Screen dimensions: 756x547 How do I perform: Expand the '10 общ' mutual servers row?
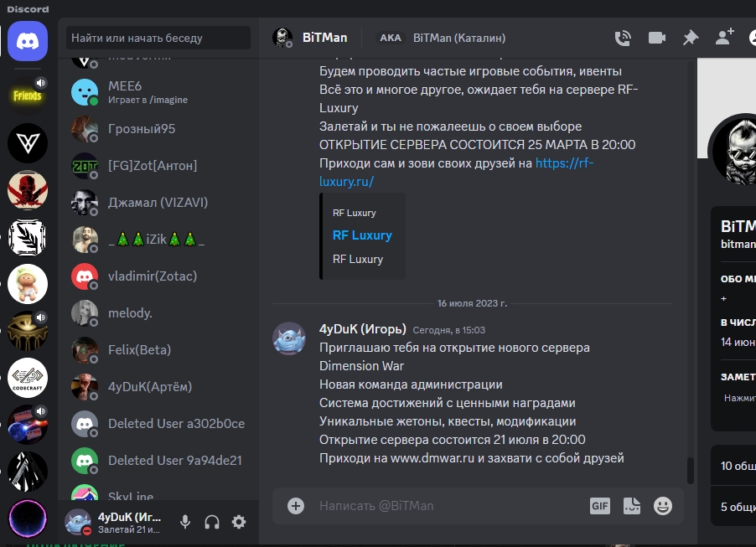733,466
